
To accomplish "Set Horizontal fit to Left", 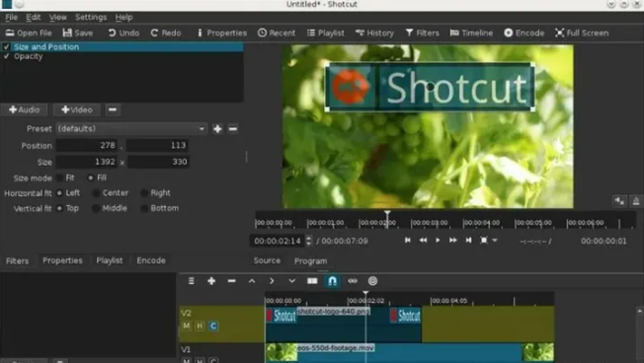I will [x=68, y=192].
